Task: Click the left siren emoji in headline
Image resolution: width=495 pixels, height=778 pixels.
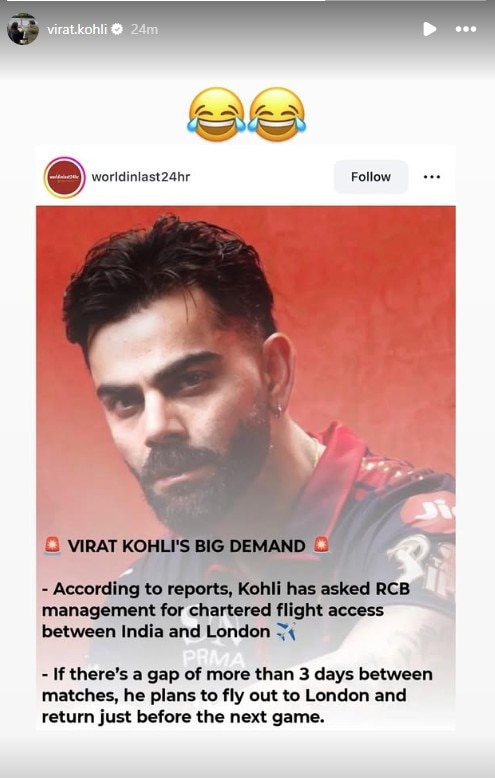Action: [52, 545]
